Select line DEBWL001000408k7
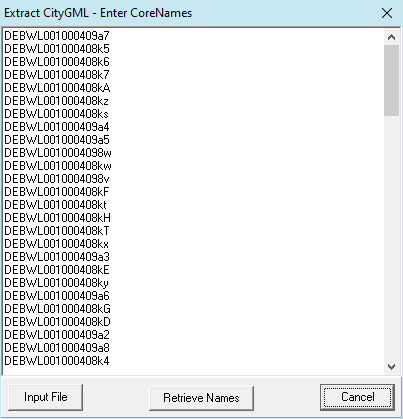Image resolution: width=403 pixels, height=419 pixels. pyautogui.click(x=57, y=75)
